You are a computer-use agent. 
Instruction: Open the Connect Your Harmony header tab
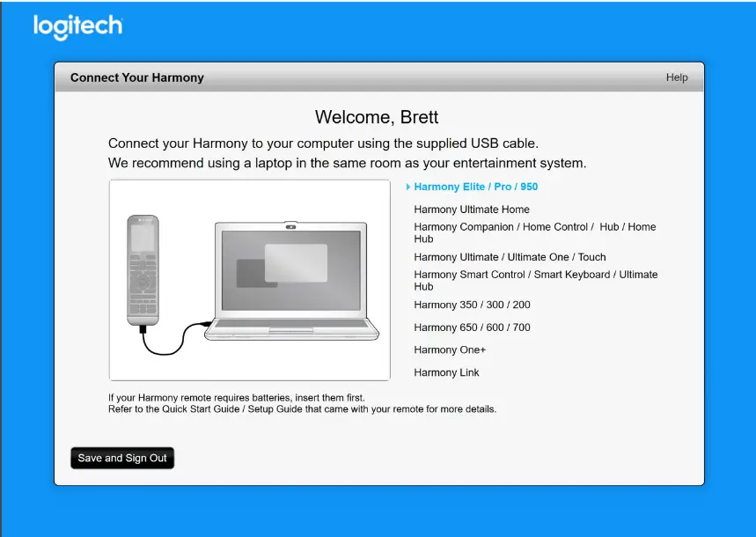[x=136, y=77]
